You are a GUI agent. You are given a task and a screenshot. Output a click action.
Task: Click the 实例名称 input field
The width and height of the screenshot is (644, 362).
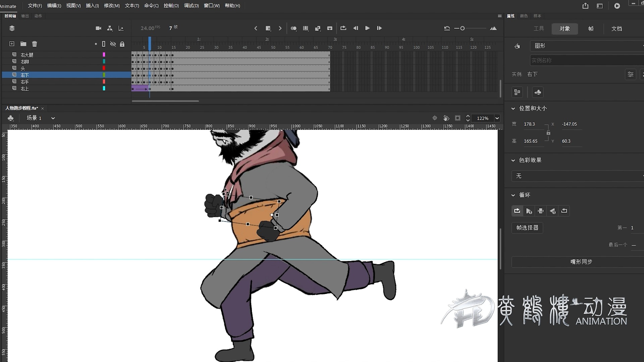[x=587, y=60]
